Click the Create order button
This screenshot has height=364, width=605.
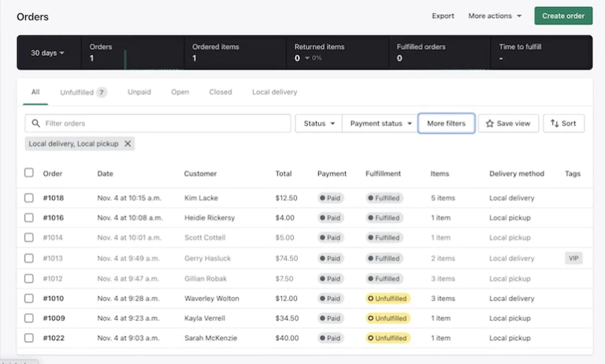click(563, 16)
